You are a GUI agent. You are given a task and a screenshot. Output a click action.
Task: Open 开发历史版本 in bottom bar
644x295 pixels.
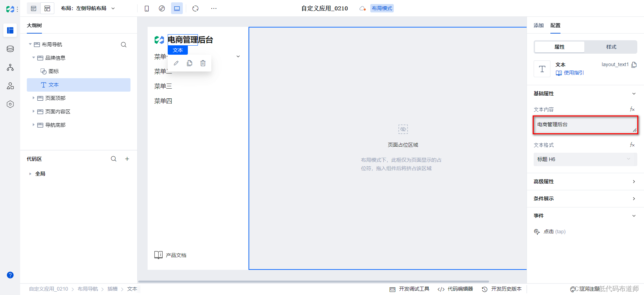[502, 289]
